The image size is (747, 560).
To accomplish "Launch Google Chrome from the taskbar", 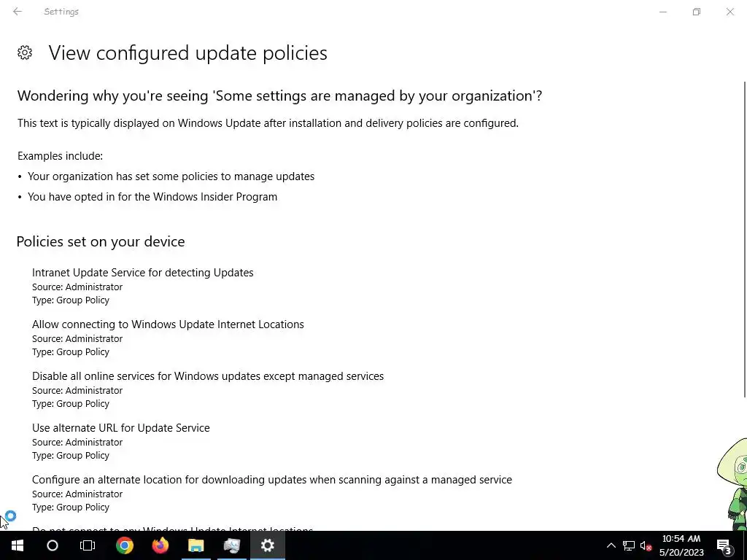I will click(x=124, y=545).
